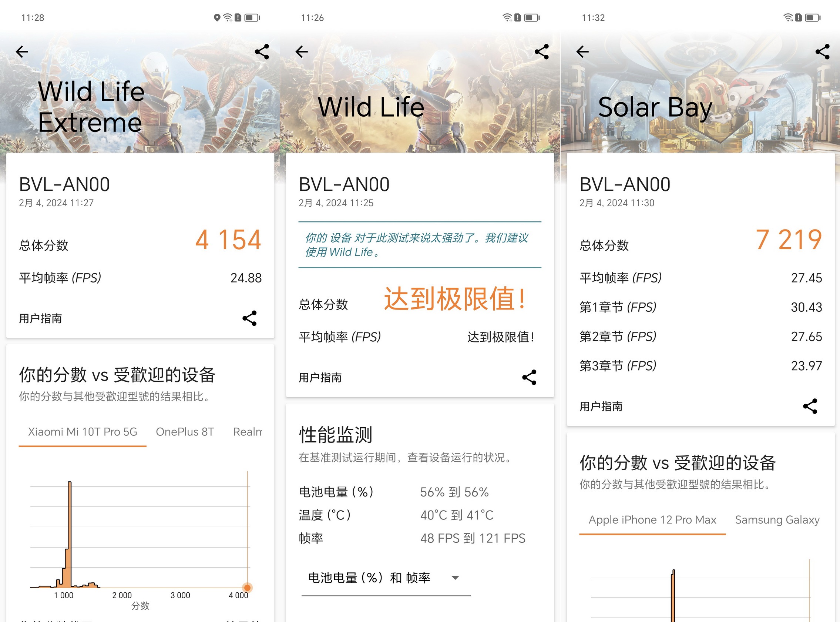Tap location icon in Wild Life Extreme status bar
Image resolution: width=840 pixels, height=622 pixels.
[x=217, y=18]
